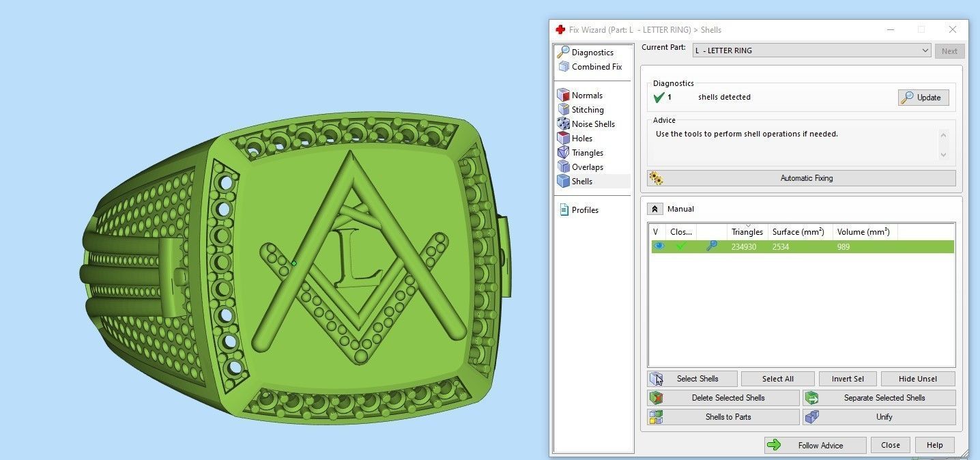This screenshot has width=980, height=460.
Task: Click the Stitching cube icon
Action: tap(563, 110)
